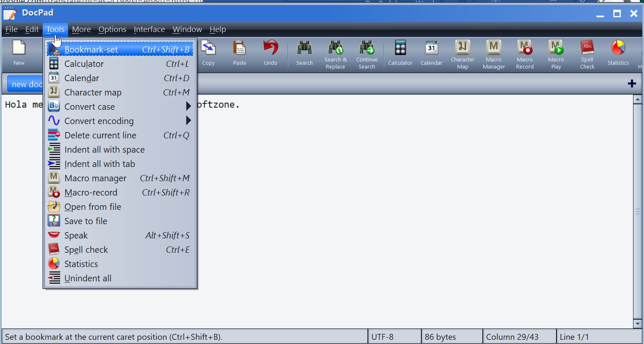
Task: Choose Statistics in the Tools menu
Action: [120, 264]
